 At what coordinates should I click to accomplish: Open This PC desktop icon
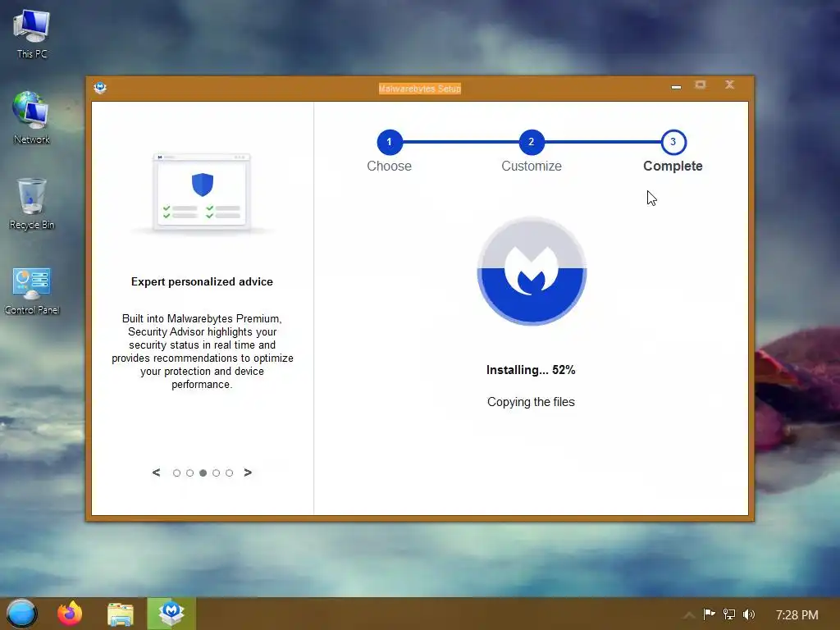tap(32, 34)
